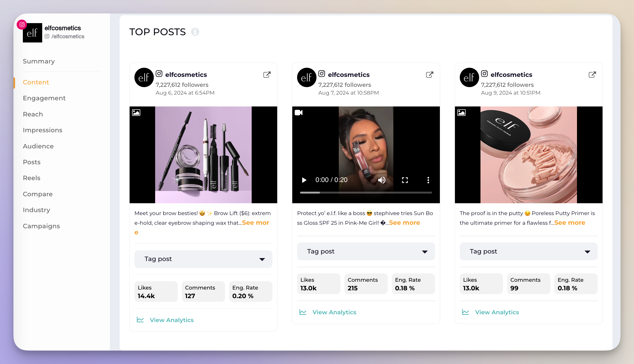Click the video progress bar
This screenshot has height=364, width=634.
[x=366, y=192]
